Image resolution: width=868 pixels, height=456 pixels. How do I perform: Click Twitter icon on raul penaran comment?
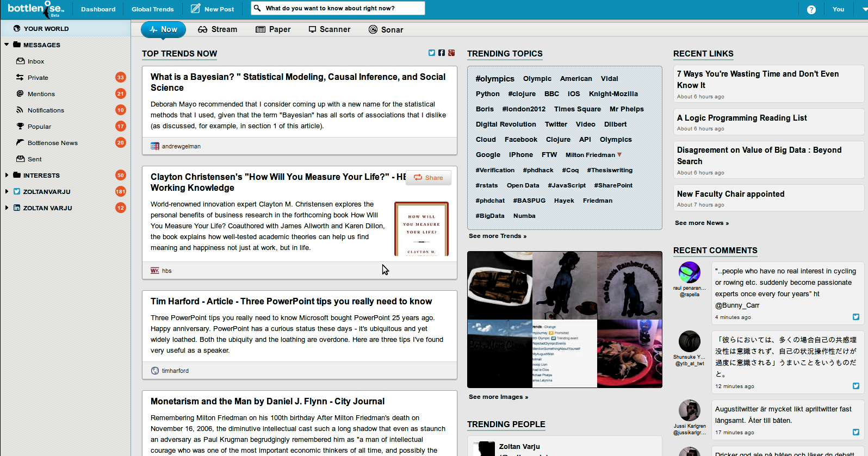[x=856, y=317]
